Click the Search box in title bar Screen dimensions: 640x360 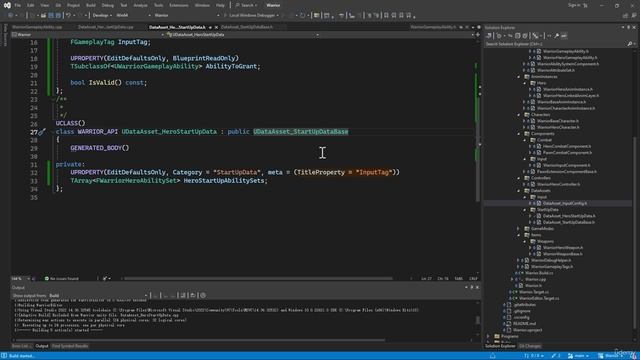point(247,5)
